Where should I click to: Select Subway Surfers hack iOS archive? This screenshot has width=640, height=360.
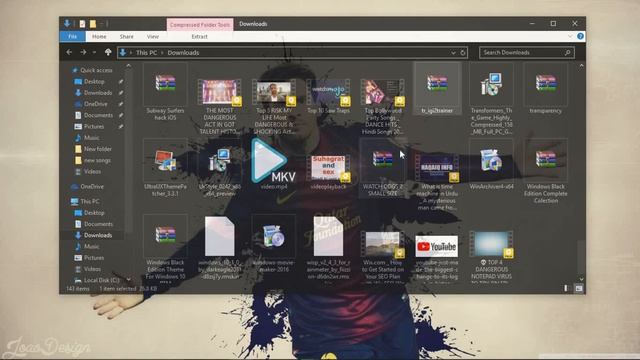click(165, 92)
